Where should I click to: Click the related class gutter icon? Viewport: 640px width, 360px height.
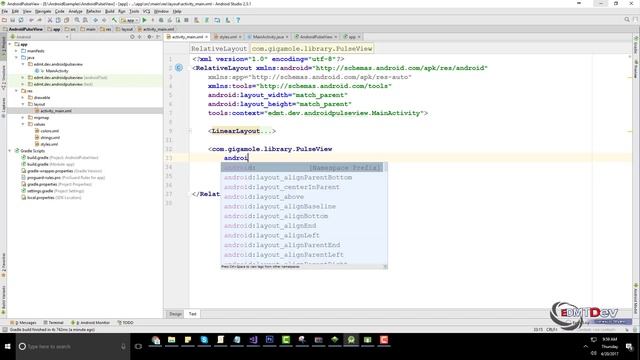click(x=179, y=68)
